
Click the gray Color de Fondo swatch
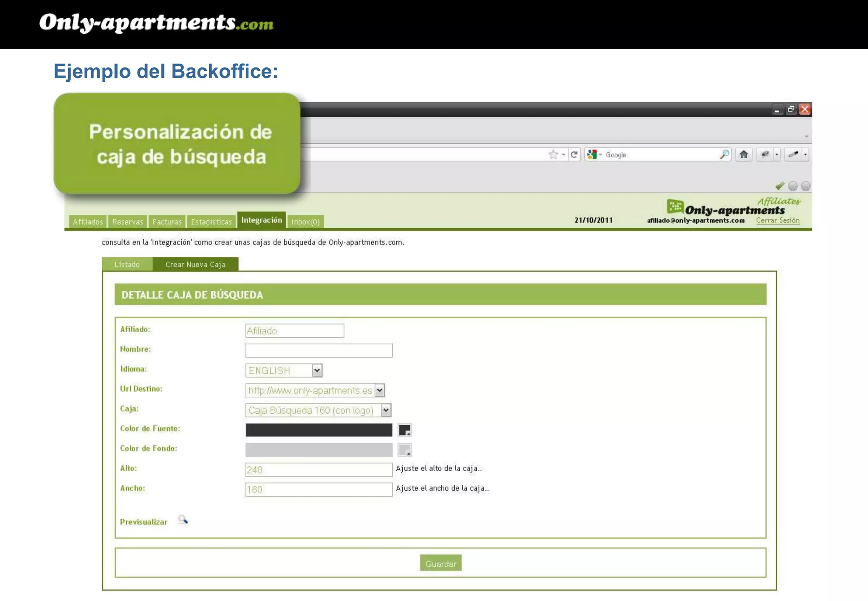(319, 450)
